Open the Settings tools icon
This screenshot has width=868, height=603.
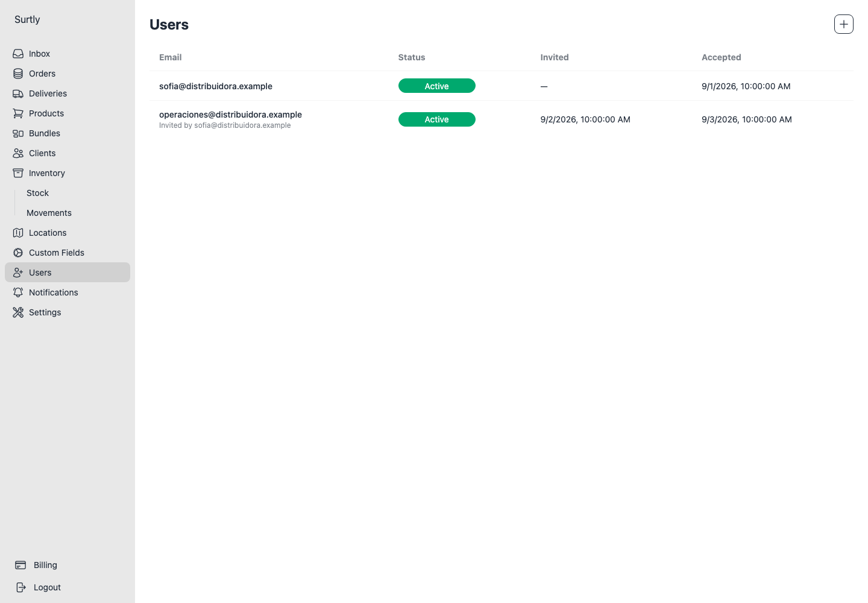pyautogui.click(x=18, y=312)
